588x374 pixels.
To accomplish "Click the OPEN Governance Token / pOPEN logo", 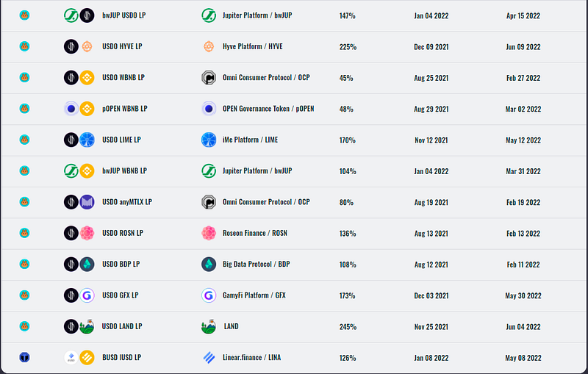I will pos(208,109).
